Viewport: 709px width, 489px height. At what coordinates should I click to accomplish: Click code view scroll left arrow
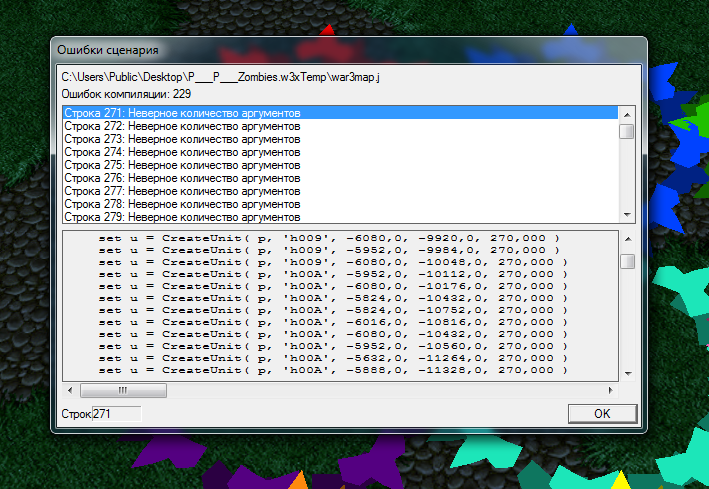(70, 390)
